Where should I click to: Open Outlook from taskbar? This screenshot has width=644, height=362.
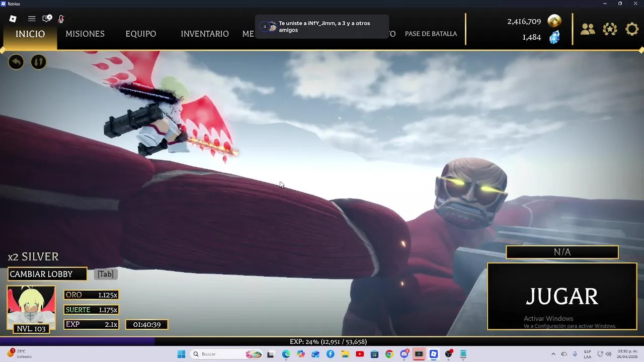coord(315,354)
